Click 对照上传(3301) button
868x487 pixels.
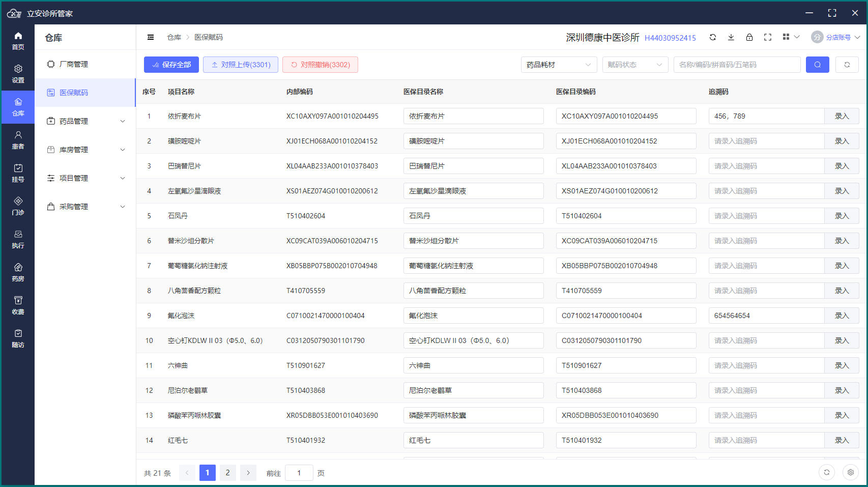click(x=241, y=65)
